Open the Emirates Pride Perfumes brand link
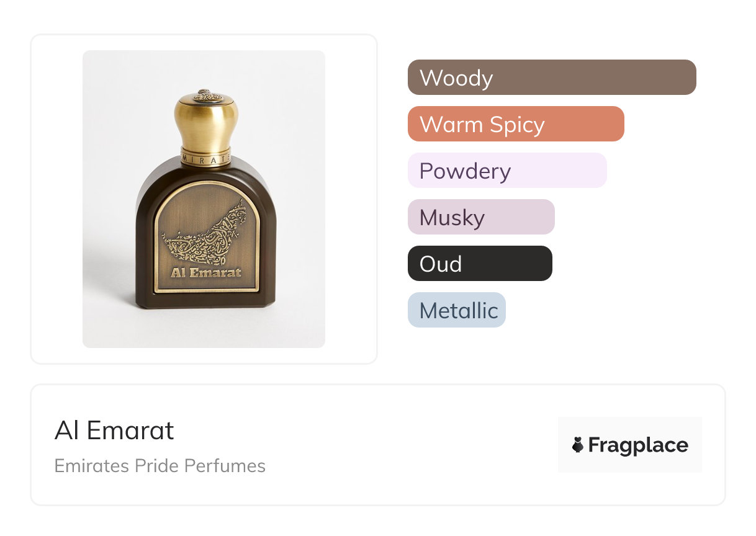 click(160, 466)
